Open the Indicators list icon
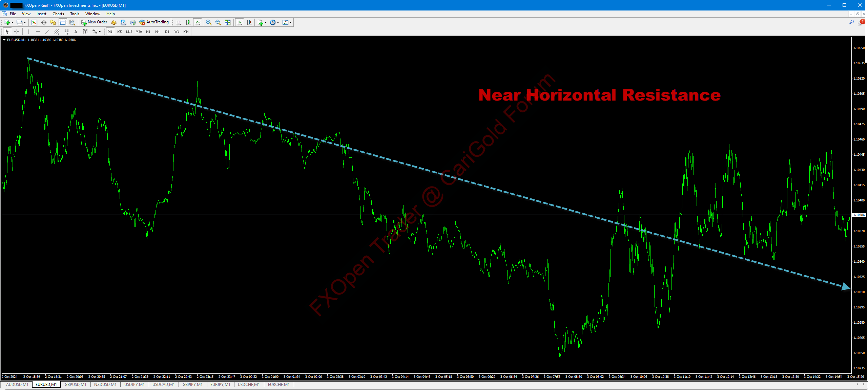 pos(260,22)
